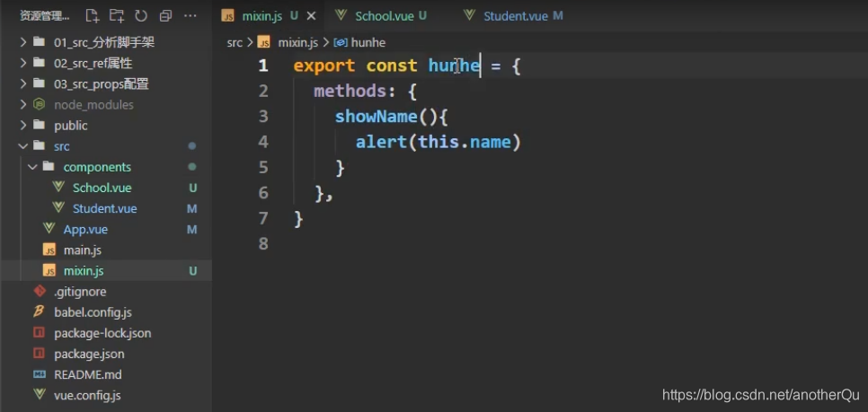Switch to the Student.vue tab
868x412 pixels.
516,16
